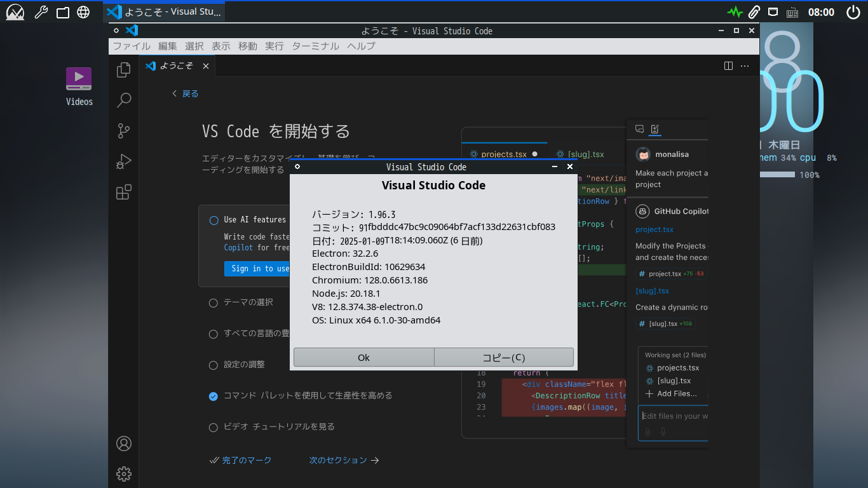Click the projects.tsx tab in preview image

(504, 154)
